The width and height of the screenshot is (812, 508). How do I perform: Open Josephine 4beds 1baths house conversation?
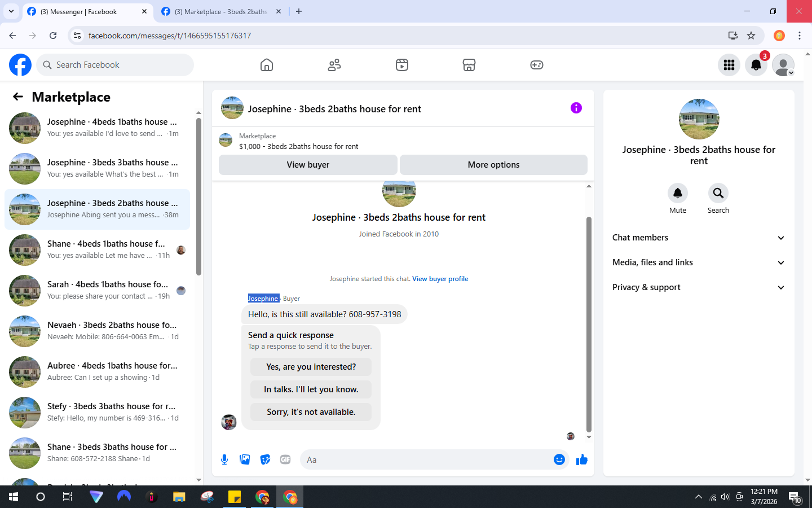(x=97, y=128)
